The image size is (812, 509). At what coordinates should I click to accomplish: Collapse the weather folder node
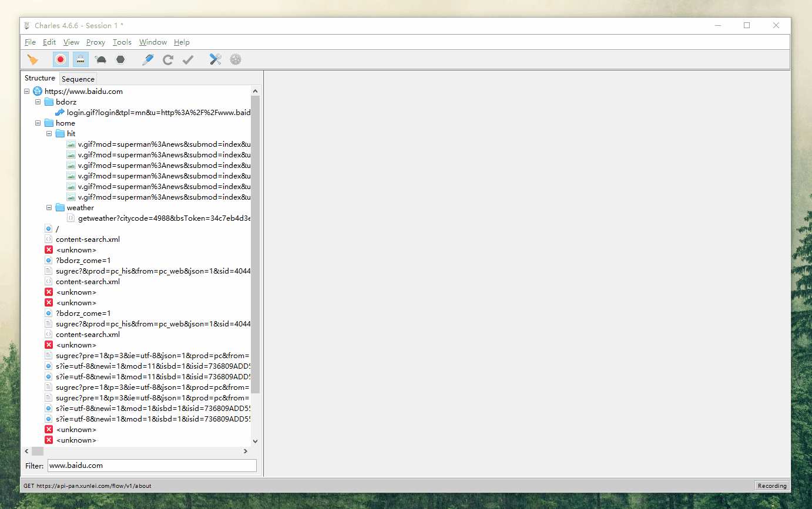pos(49,207)
